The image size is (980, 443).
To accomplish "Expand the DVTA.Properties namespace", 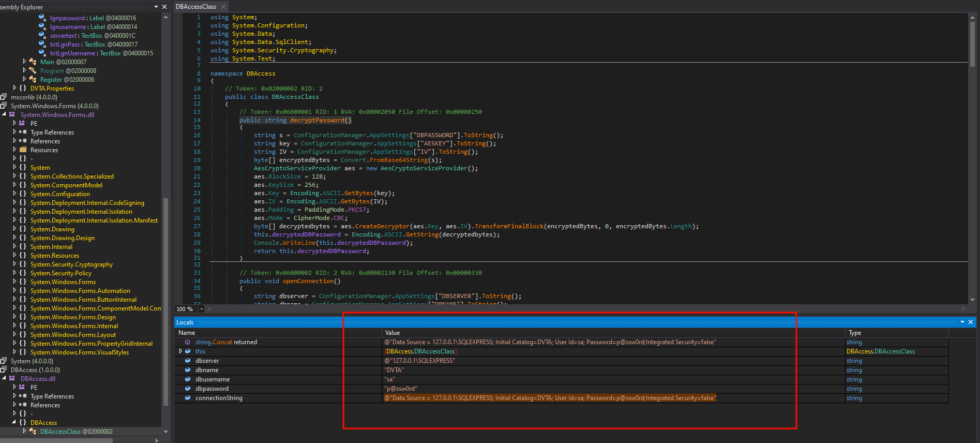I will (14, 88).
